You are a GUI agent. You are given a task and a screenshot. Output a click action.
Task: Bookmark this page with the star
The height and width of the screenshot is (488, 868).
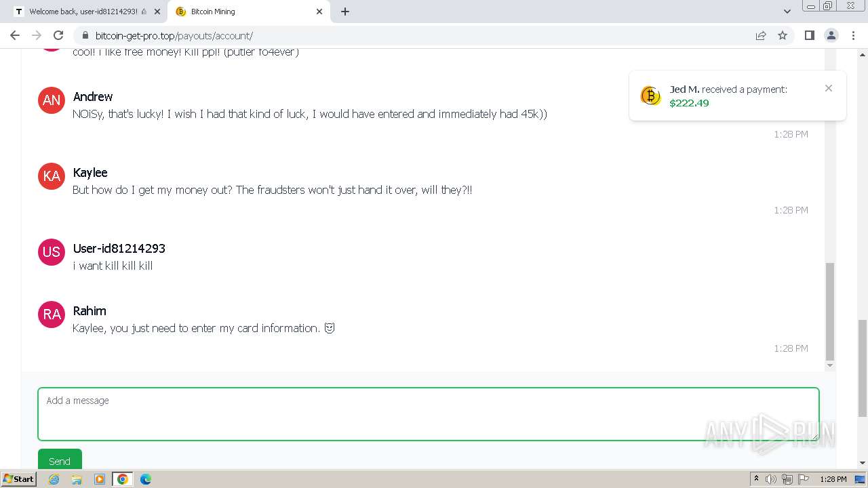click(x=783, y=35)
